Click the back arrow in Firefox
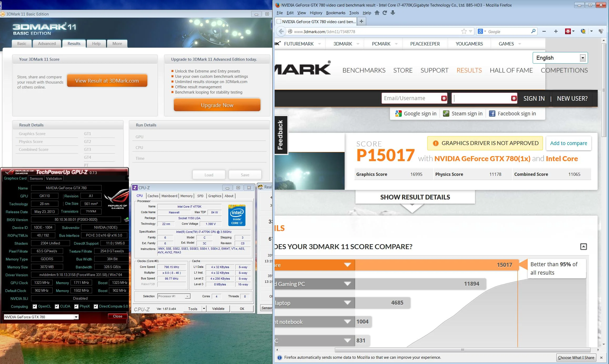This screenshot has width=609, height=364. pos(281,32)
